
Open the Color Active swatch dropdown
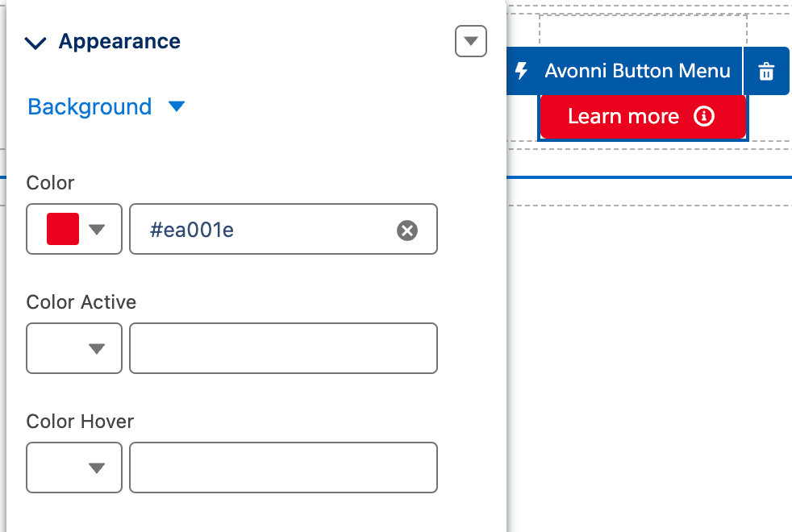coord(74,348)
